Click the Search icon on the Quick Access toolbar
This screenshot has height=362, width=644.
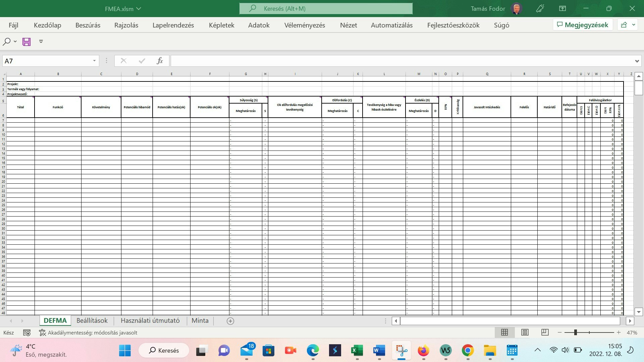coord(6,42)
